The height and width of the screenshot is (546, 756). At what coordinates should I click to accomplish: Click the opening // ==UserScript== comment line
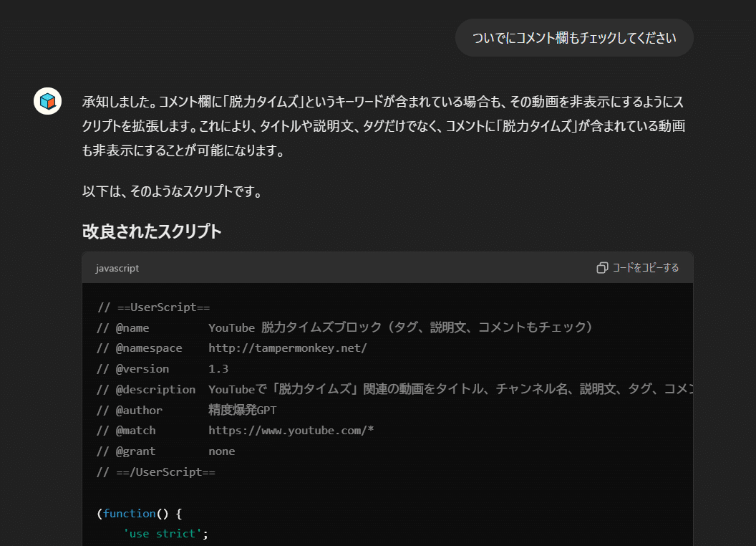(x=153, y=307)
